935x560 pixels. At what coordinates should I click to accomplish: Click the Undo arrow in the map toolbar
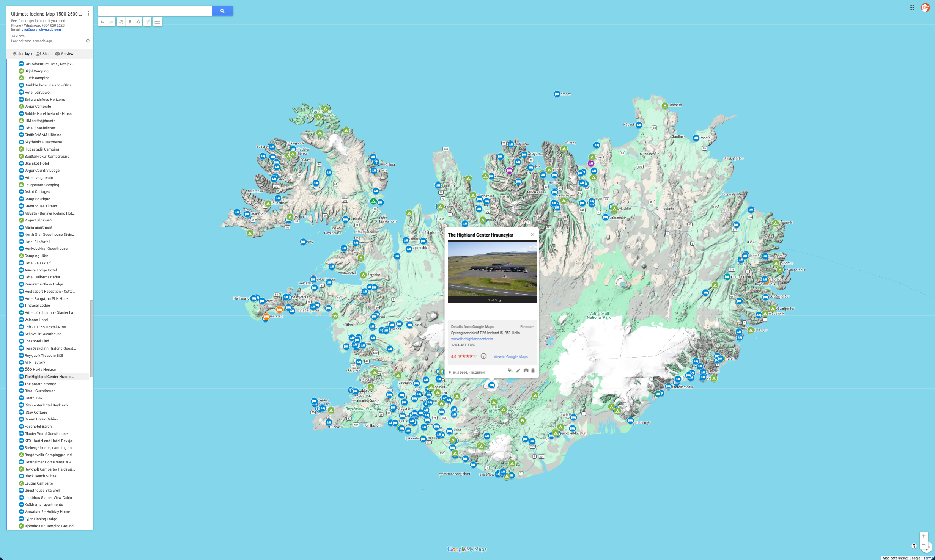tap(102, 22)
